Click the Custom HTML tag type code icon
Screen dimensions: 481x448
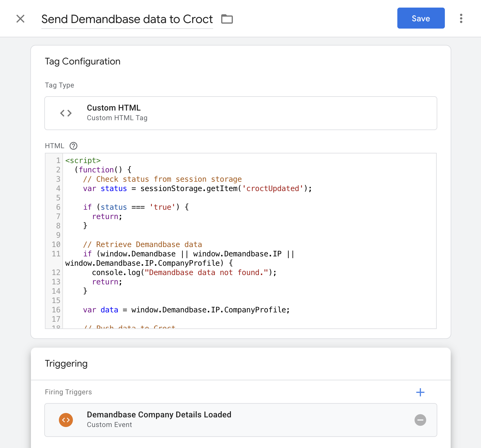click(x=66, y=113)
